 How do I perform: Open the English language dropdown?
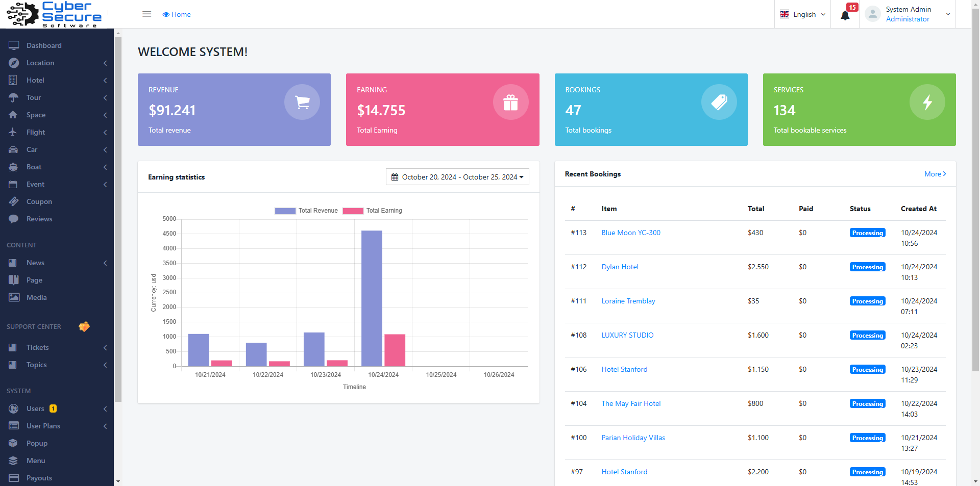click(803, 14)
